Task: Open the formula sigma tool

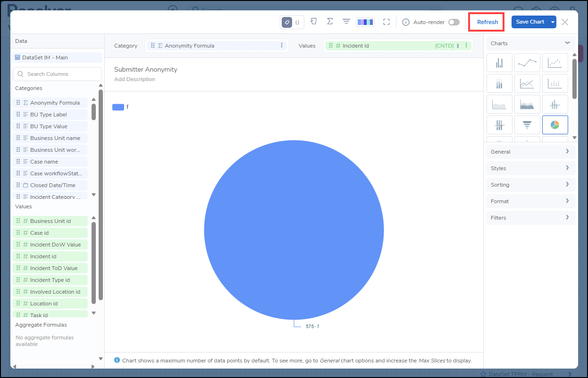Action: (x=330, y=22)
